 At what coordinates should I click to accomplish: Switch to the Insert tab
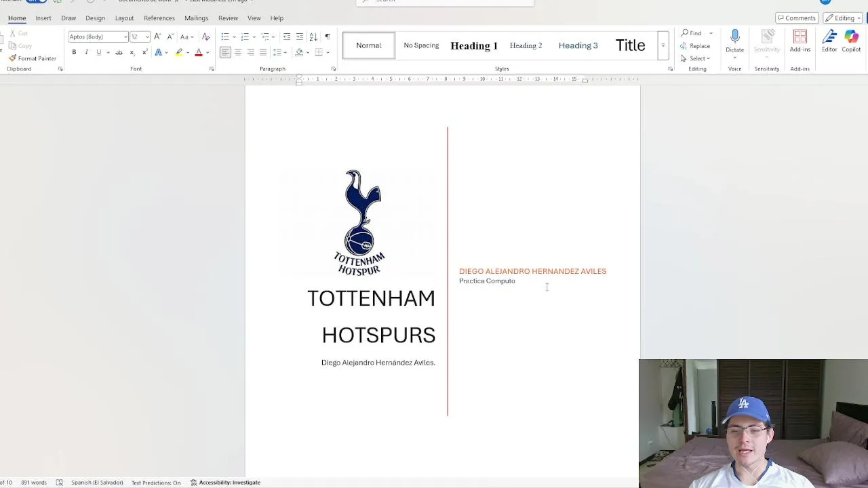click(x=43, y=18)
